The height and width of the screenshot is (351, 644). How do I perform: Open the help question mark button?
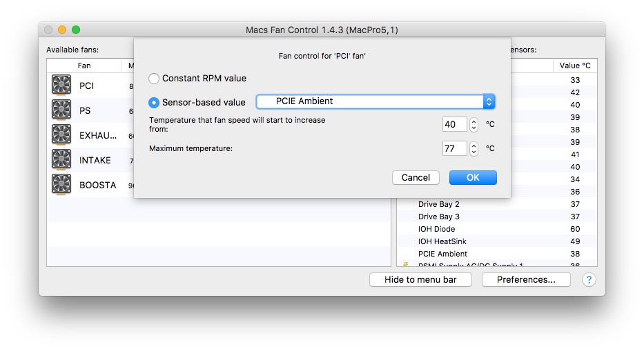(589, 279)
